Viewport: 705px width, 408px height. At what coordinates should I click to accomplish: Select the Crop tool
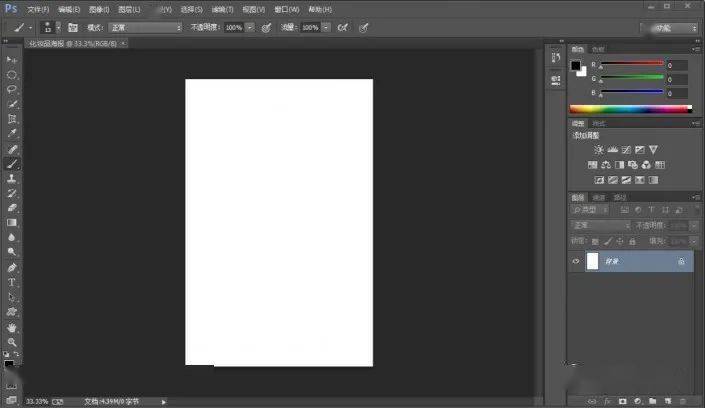tap(12, 118)
